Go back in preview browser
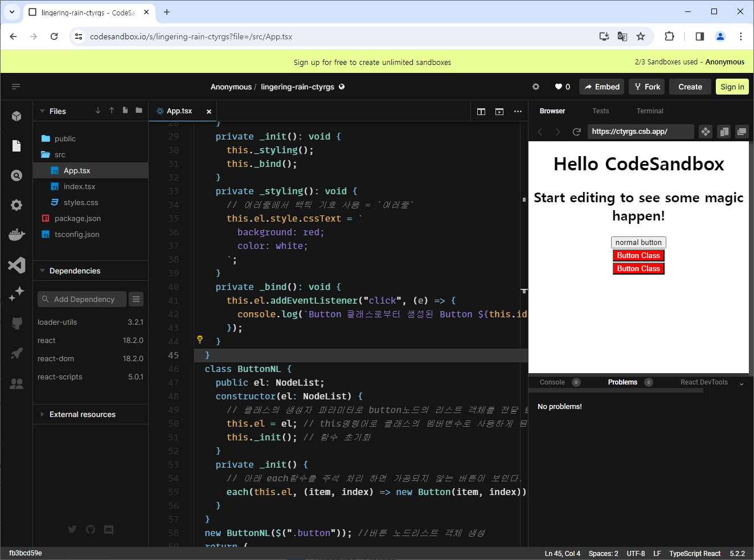The height and width of the screenshot is (560, 754). [x=540, y=132]
